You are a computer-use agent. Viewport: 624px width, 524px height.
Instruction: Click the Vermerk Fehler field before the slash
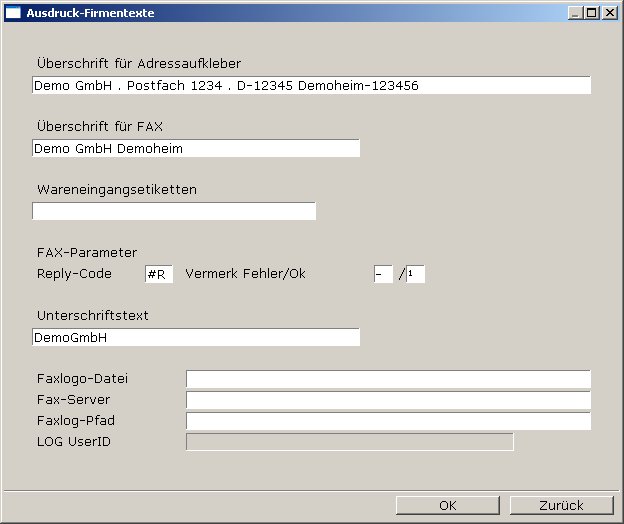pyautogui.click(x=383, y=274)
